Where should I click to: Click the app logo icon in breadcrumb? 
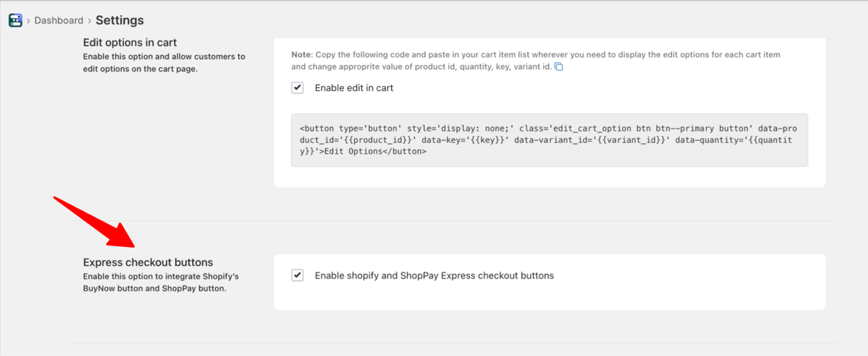click(x=15, y=20)
